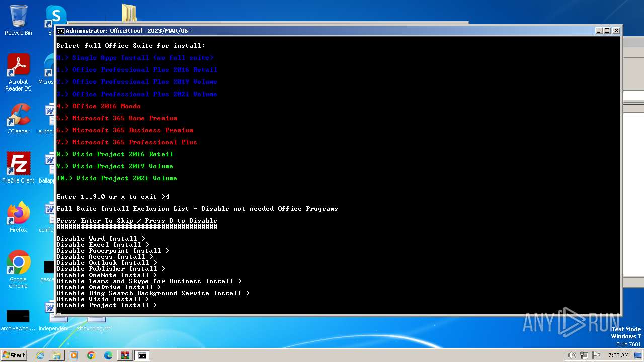Open Chrome from the taskbar
The image size is (644, 362).
point(91,355)
